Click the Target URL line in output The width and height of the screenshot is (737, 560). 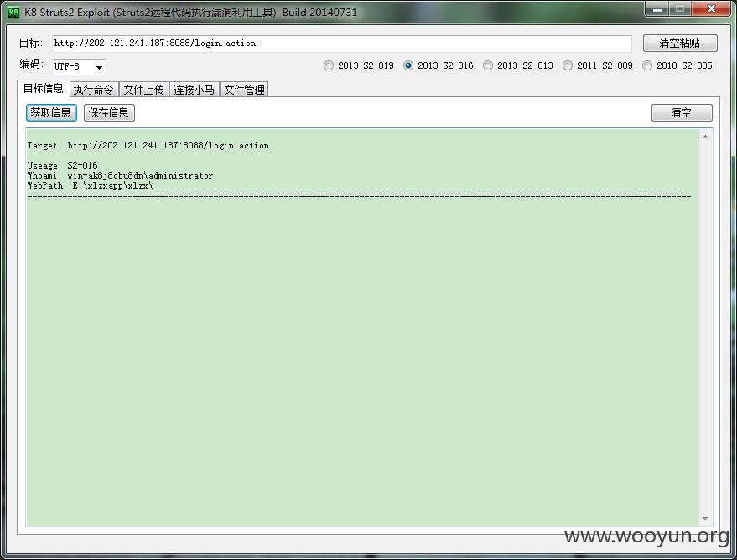pos(148,146)
